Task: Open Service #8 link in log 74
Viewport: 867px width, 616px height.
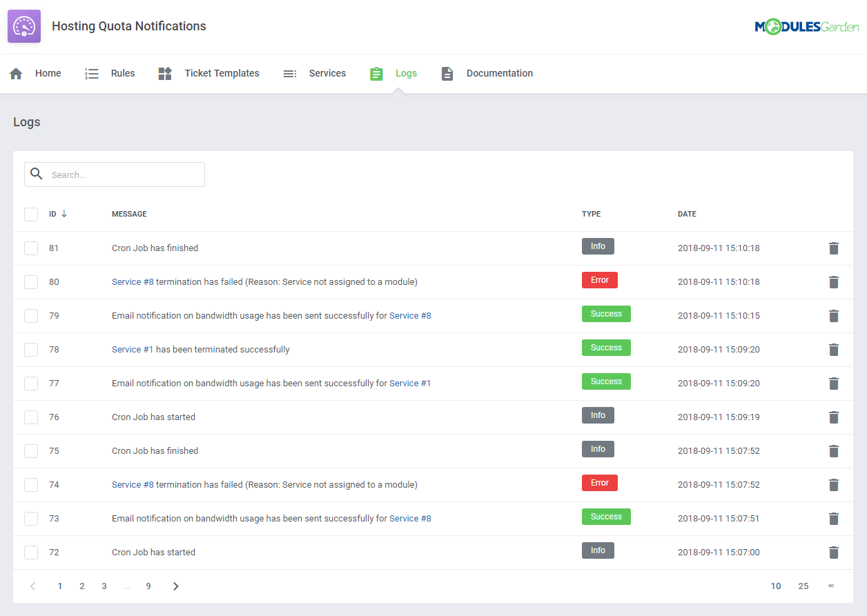Action: coord(133,485)
